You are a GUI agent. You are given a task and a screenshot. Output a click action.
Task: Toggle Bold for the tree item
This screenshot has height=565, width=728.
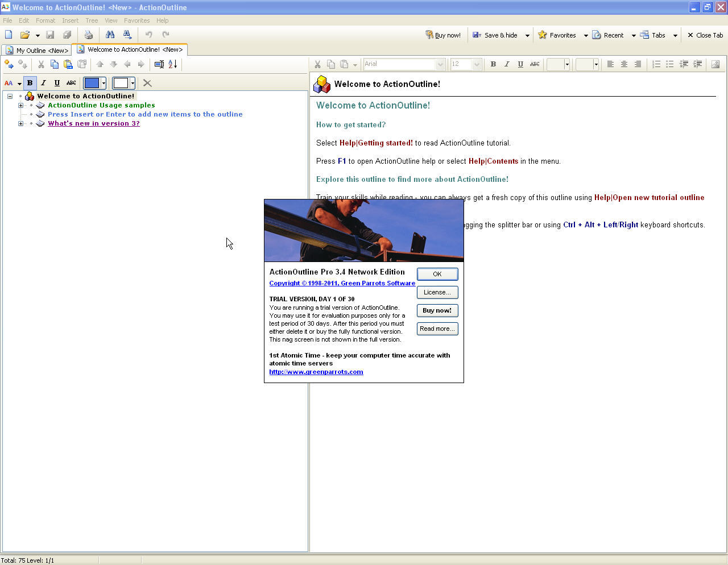pos(30,83)
